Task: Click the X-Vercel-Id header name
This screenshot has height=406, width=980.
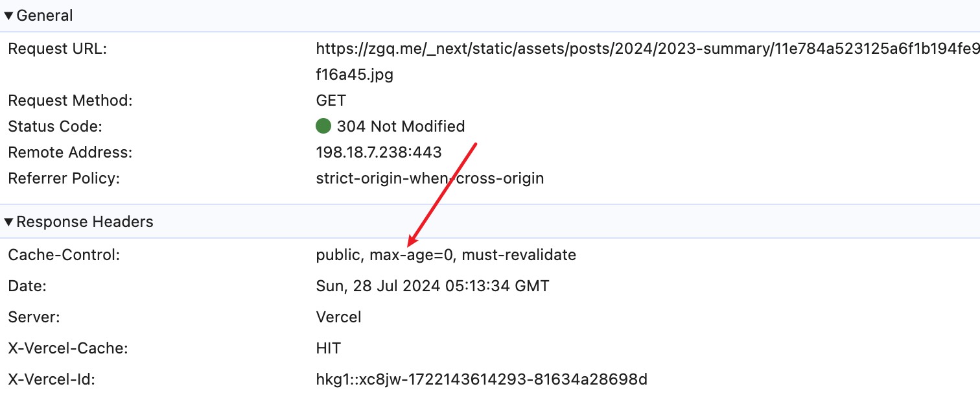Action: pyautogui.click(x=52, y=379)
